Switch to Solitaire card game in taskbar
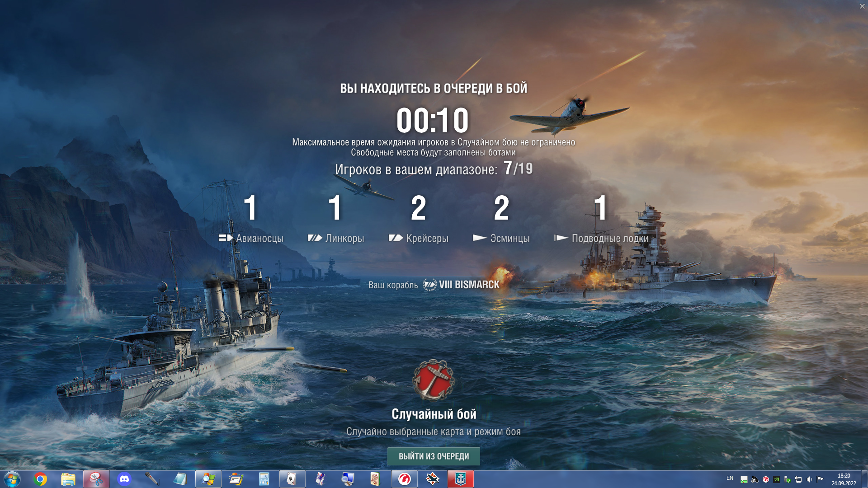 pyautogui.click(x=292, y=479)
